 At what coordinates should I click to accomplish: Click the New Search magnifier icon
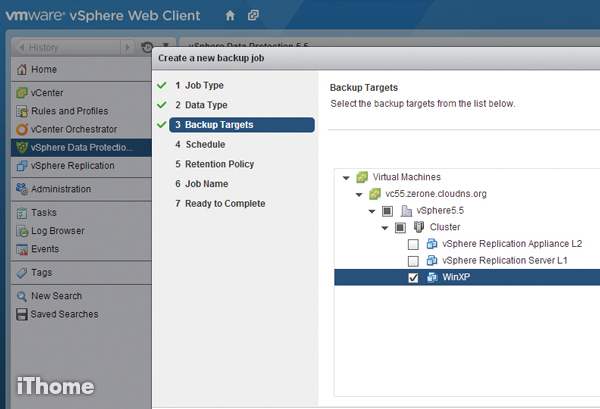(22, 296)
